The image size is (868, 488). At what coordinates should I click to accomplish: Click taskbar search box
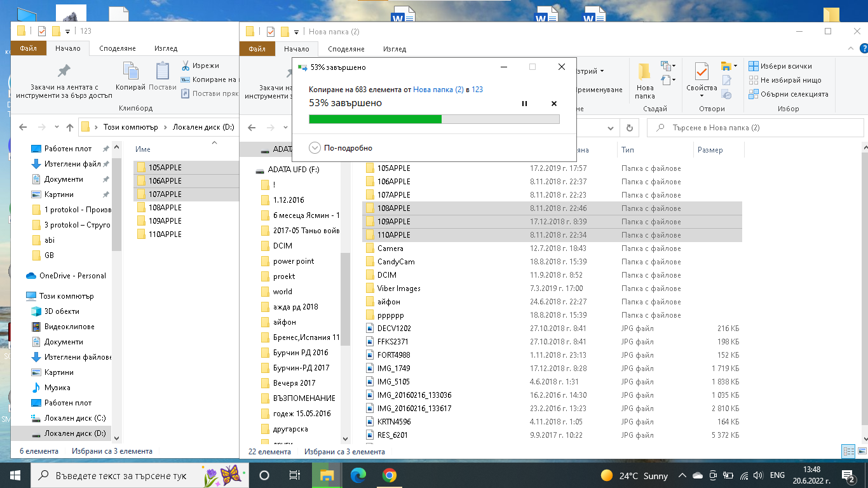click(x=140, y=475)
